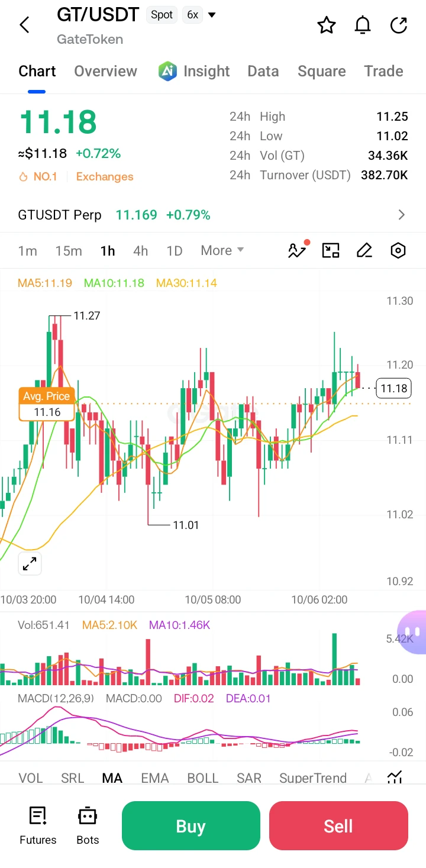Switch to the Trade tab

click(383, 71)
